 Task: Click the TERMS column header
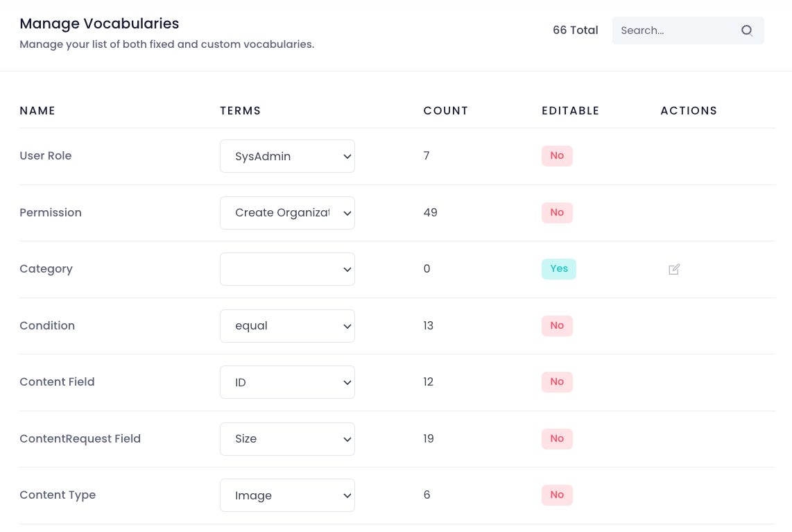pyautogui.click(x=241, y=111)
